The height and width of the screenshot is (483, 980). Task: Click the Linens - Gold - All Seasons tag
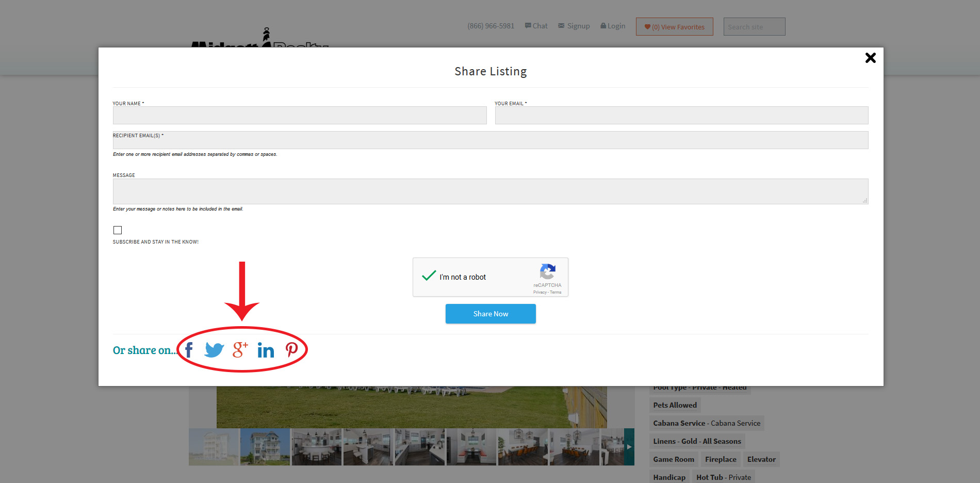tap(697, 441)
